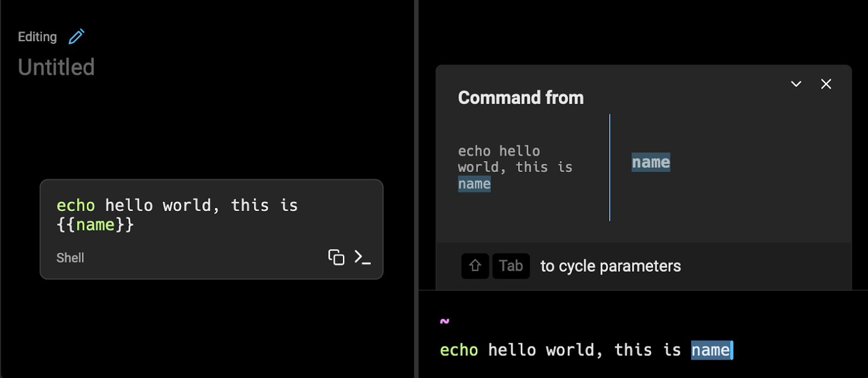Click the Tab key hint
Viewport: 868px width, 378px height.
pyautogui.click(x=511, y=266)
